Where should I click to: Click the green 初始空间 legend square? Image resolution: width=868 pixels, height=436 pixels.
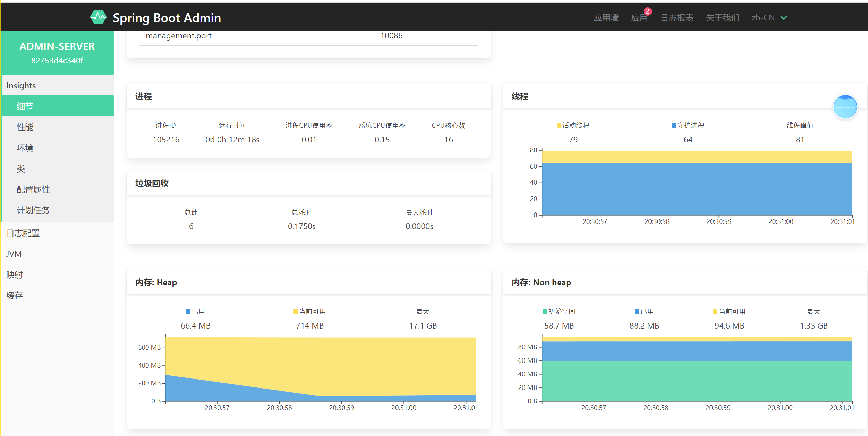pyautogui.click(x=545, y=312)
